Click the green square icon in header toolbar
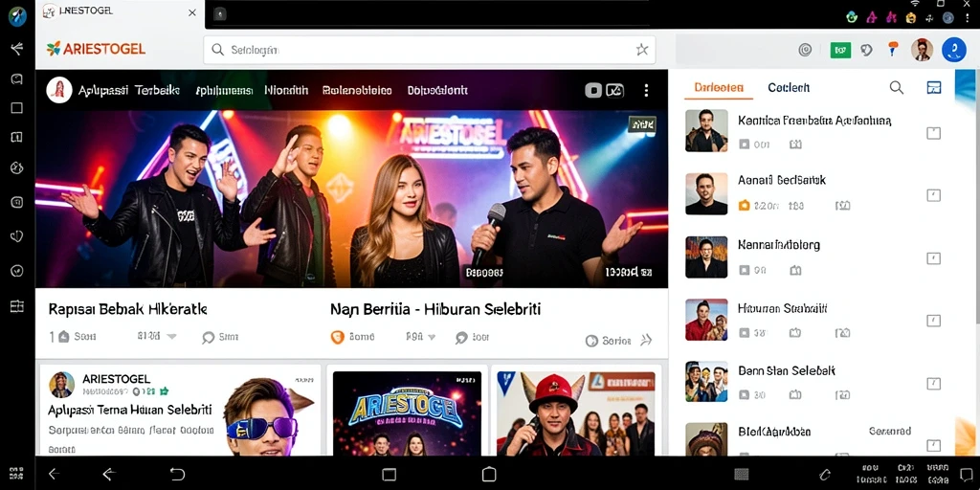 (840, 50)
